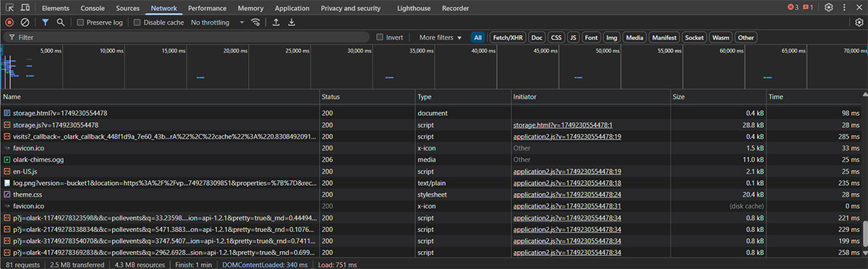Enable the Disable cache checkbox
The width and height of the screenshot is (868, 269).
tap(137, 22)
